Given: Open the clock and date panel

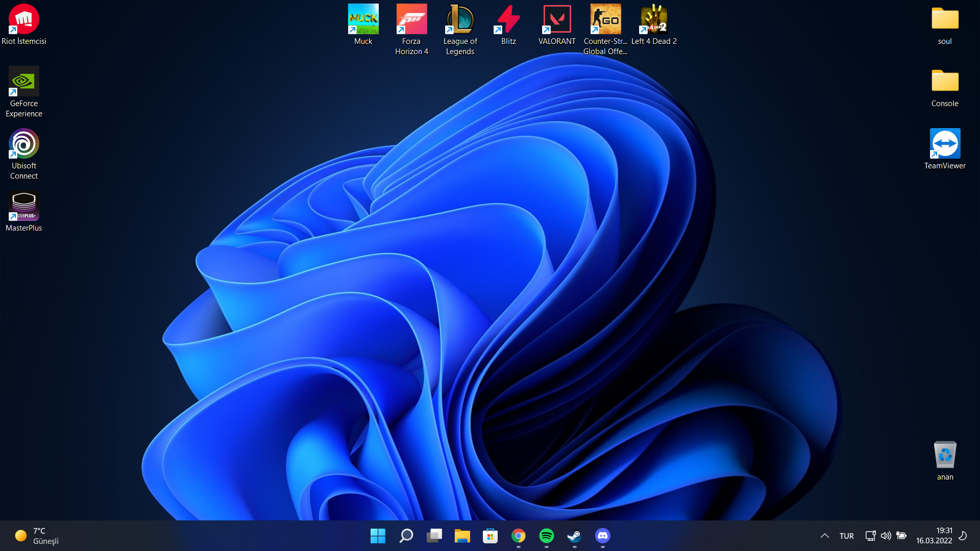Looking at the screenshot, I should [934, 536].
